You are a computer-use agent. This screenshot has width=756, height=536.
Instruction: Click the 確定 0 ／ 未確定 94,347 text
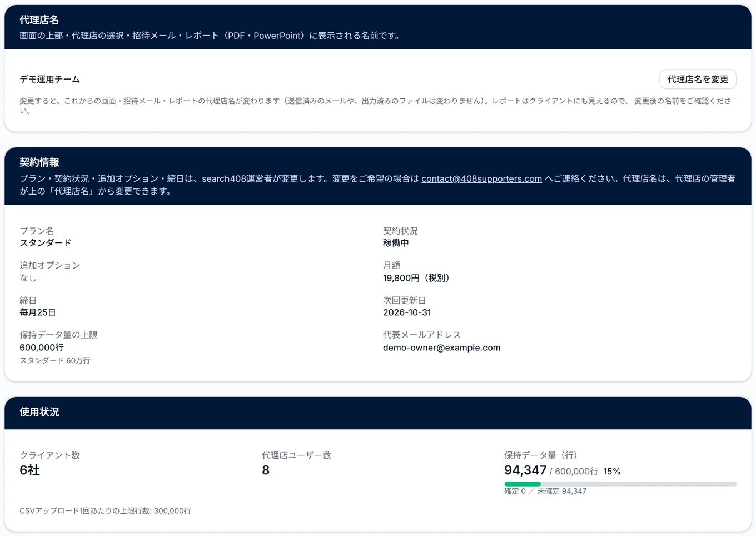pos(545,491)
